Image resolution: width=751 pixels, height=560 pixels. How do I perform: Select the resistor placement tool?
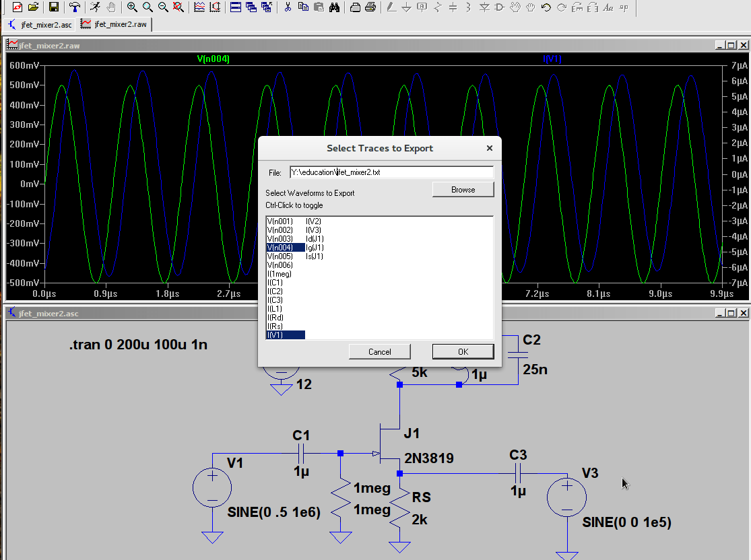click(436, 9)
